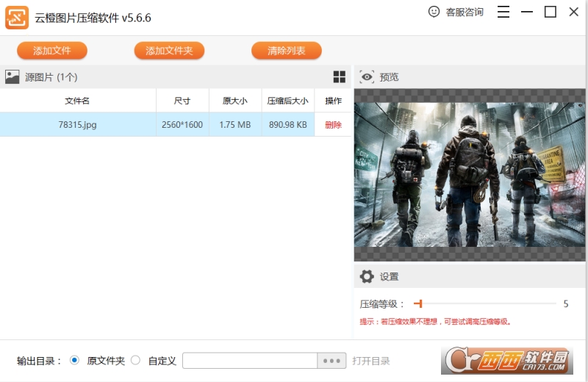The image size is (588, 382).
Task: Click the settings gear icon
Action: pos(367,277)
